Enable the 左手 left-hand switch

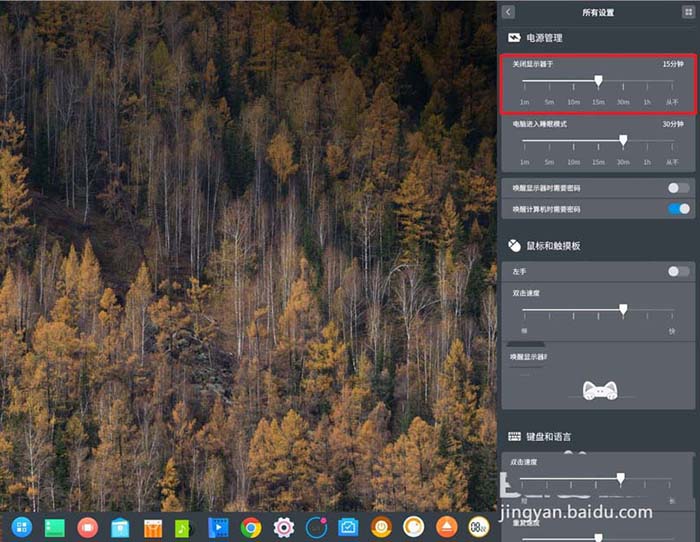(x=679, y=271)
